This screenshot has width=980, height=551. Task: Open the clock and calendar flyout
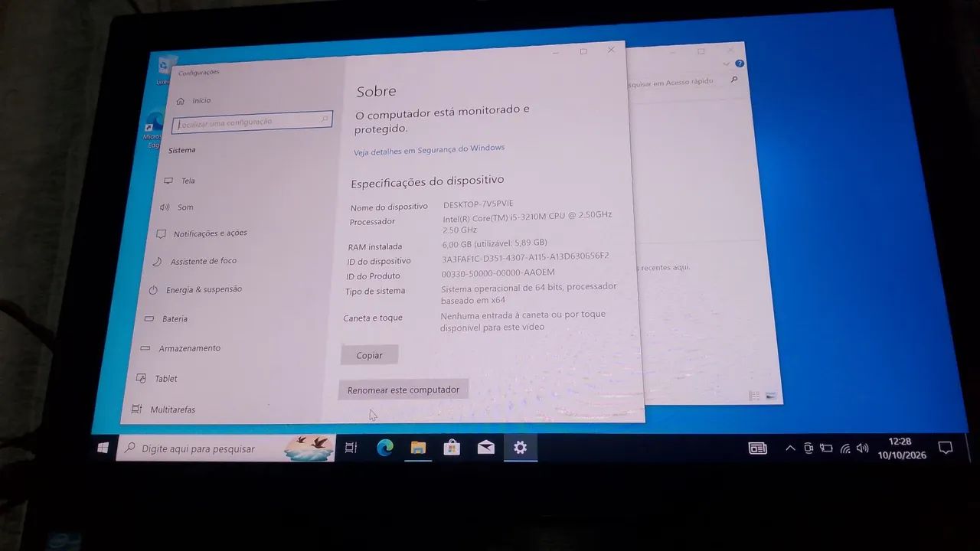click(x=902, y=448)
